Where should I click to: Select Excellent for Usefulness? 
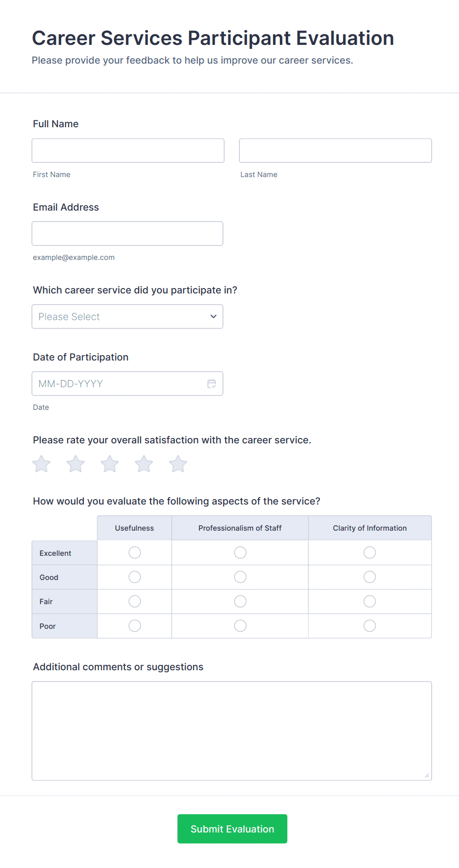click(134, 552)
